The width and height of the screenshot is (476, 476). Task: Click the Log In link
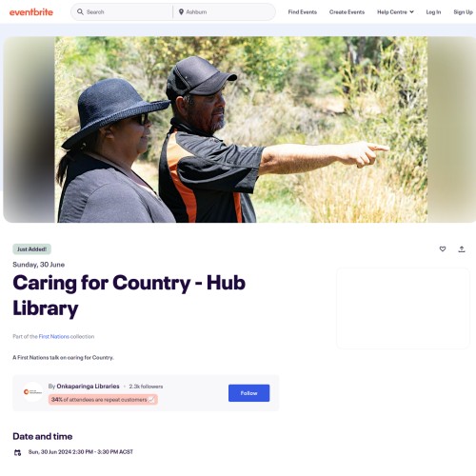pyautogui.click(x=433, y=12)
